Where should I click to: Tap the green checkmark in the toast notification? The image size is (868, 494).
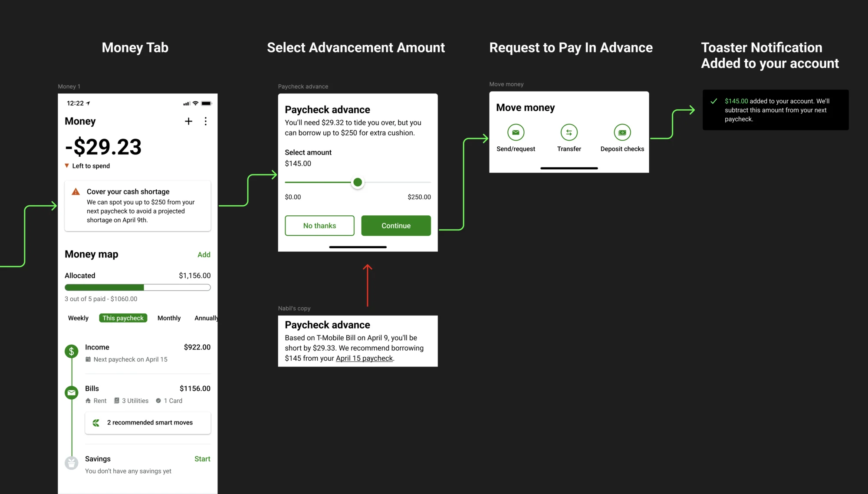tap(714, 101)
